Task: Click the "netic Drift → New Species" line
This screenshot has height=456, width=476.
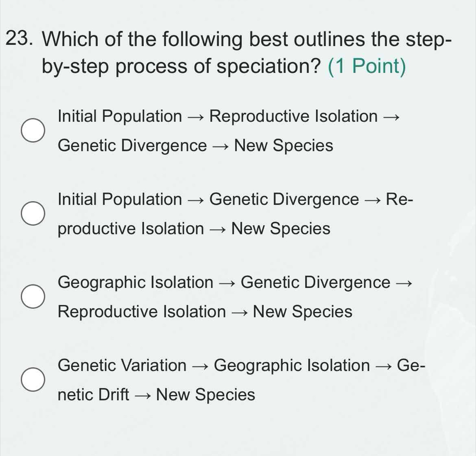Action: tap(156, 394)
